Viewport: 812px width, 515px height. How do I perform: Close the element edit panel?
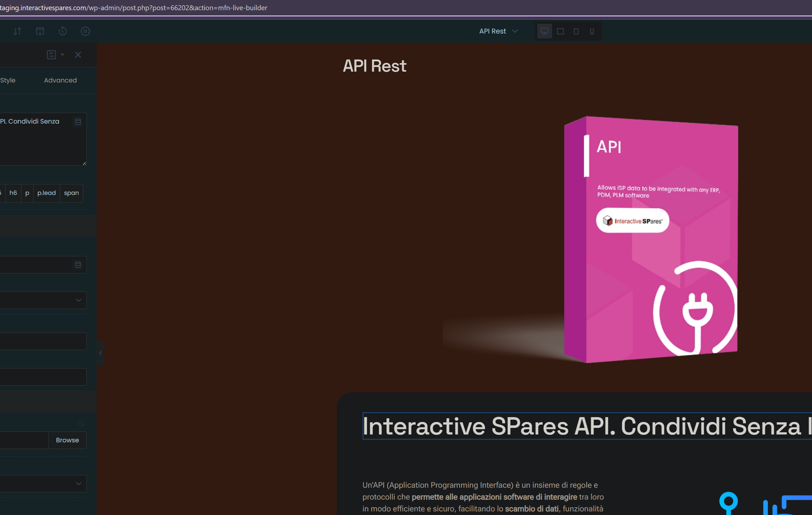coord(78,55)
